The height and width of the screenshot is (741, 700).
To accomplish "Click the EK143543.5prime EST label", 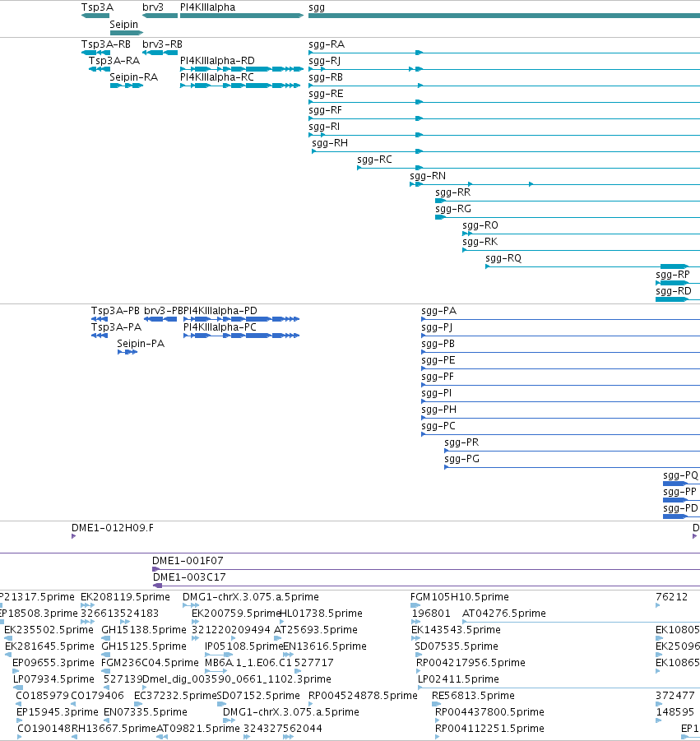I will (456, 629).
